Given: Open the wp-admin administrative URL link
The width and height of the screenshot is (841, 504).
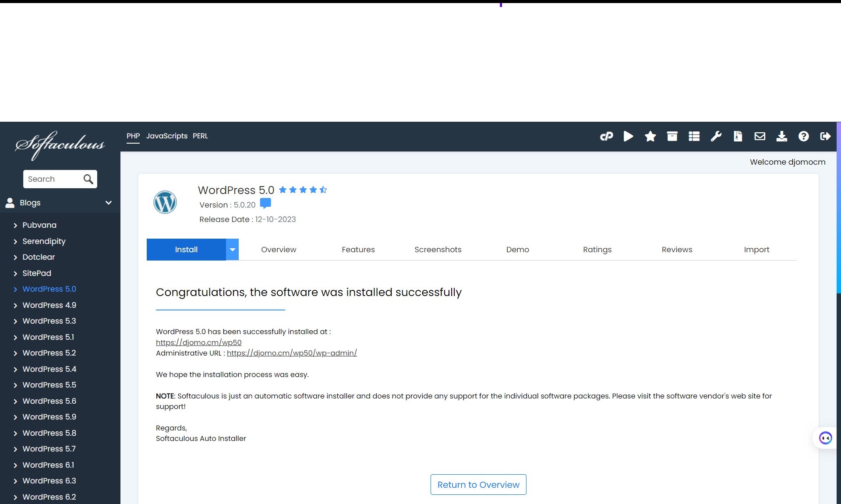Looking at the screenshot, I should point(292,353).
